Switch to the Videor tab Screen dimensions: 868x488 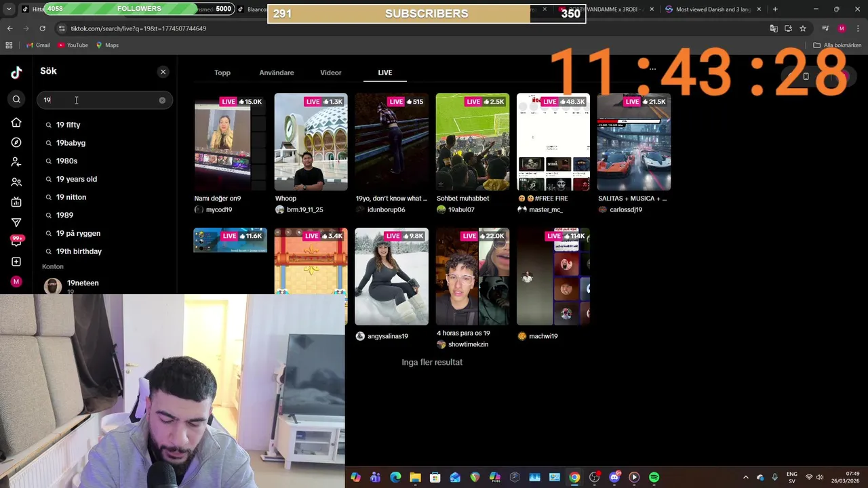pyautogui.click(x=331, y=73)
